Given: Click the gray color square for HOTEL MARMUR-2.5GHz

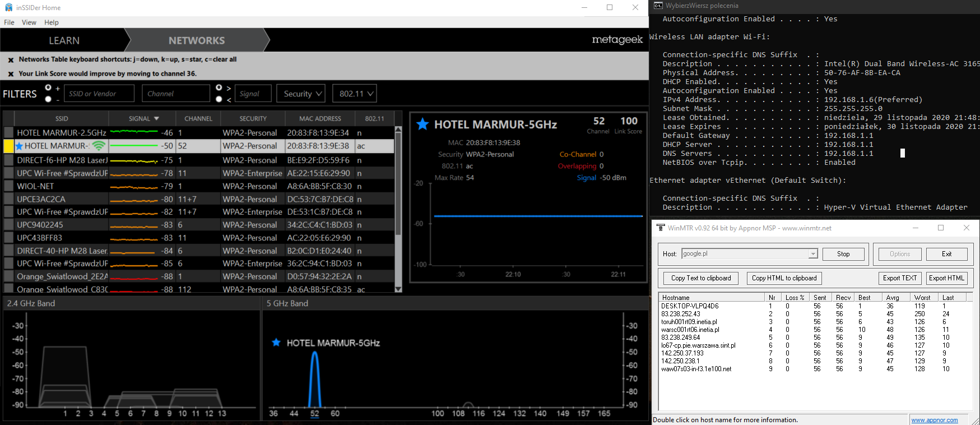Looking at the screenshot, I should coord(8,133).
